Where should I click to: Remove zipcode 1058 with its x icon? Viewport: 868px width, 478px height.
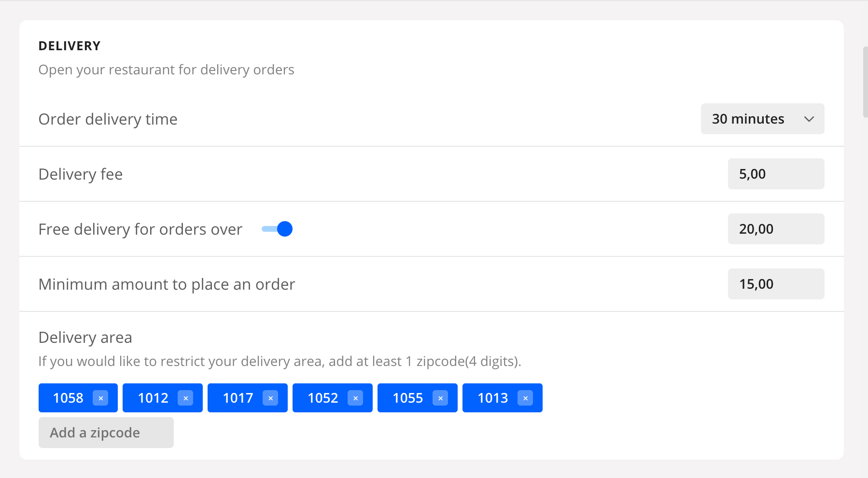click(100, 398)
